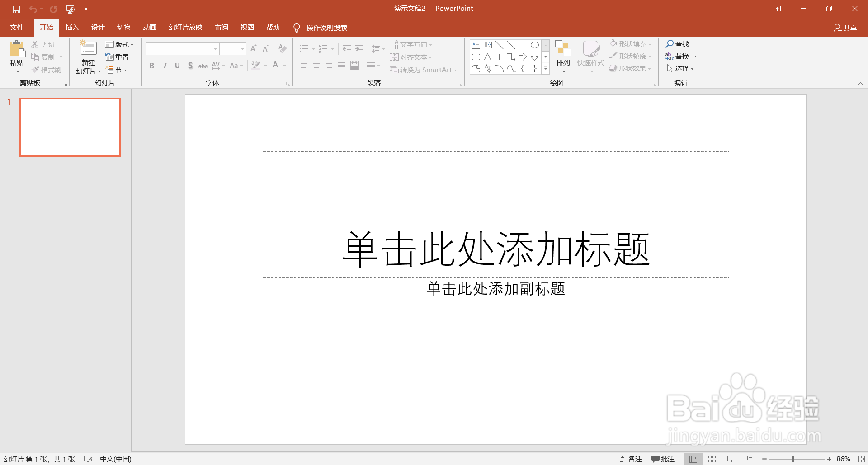Image resolution: width=868 pixels, height=465 pixels.
Task: Click the Cut (剪切) scissors icon
Action: [x=35, y=44]
